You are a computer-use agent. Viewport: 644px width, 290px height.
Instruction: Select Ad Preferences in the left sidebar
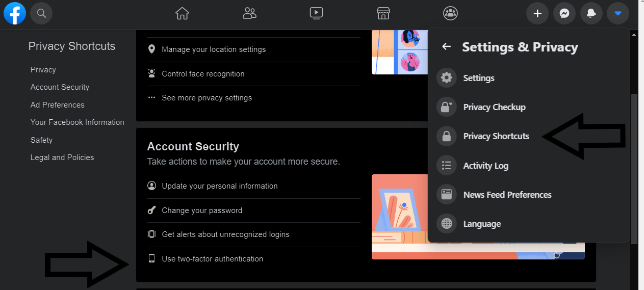[58, 105]
